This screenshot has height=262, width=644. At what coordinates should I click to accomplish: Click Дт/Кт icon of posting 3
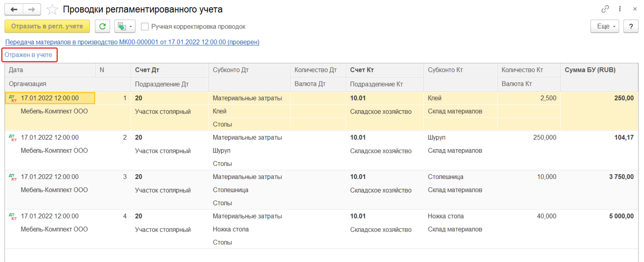tap(13, 177)
